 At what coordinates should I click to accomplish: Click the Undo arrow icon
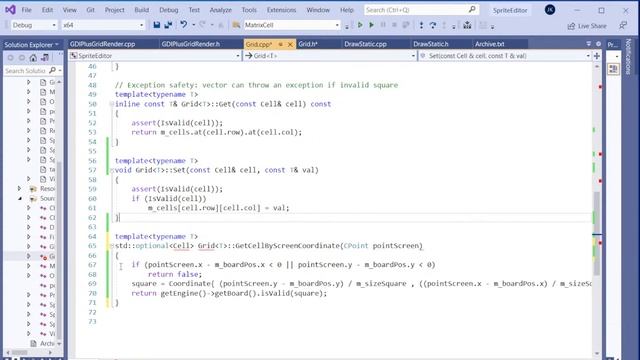click(x=184, y=25)
